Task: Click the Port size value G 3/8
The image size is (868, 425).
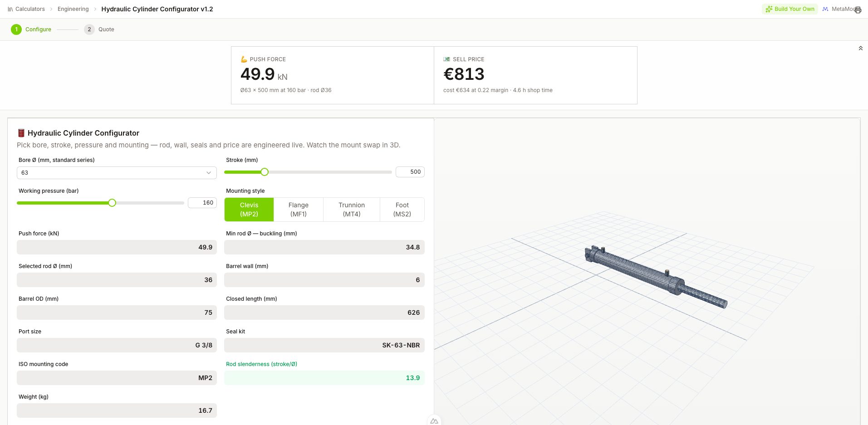Action: (117, 345)
